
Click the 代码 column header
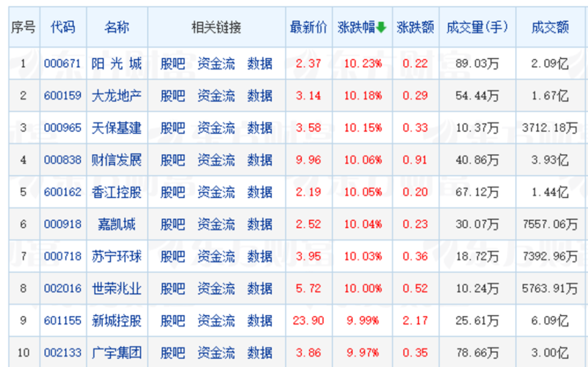(x=63, y=28)
